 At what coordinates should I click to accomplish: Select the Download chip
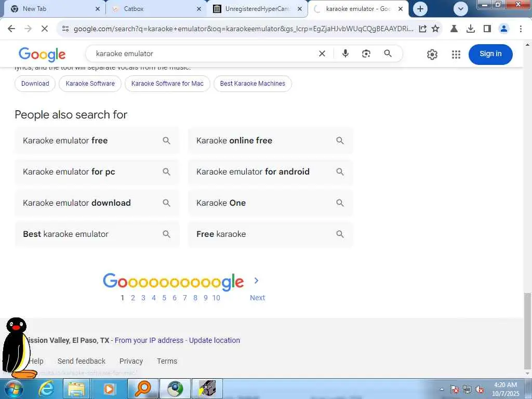tap(35, 84)
